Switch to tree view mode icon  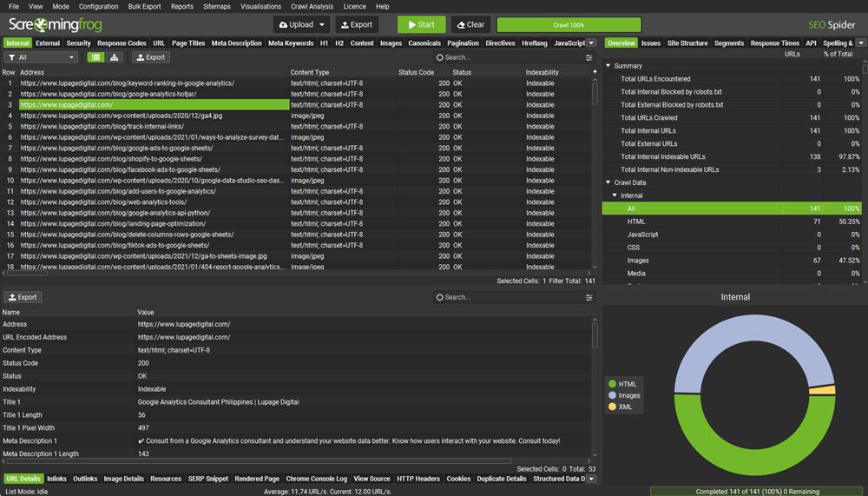(114, 57)
